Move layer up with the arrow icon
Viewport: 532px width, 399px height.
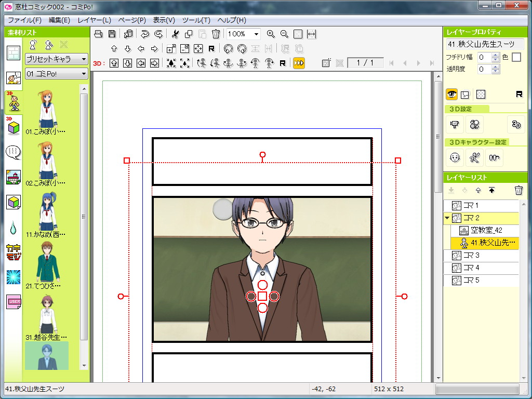click(114, 48)
